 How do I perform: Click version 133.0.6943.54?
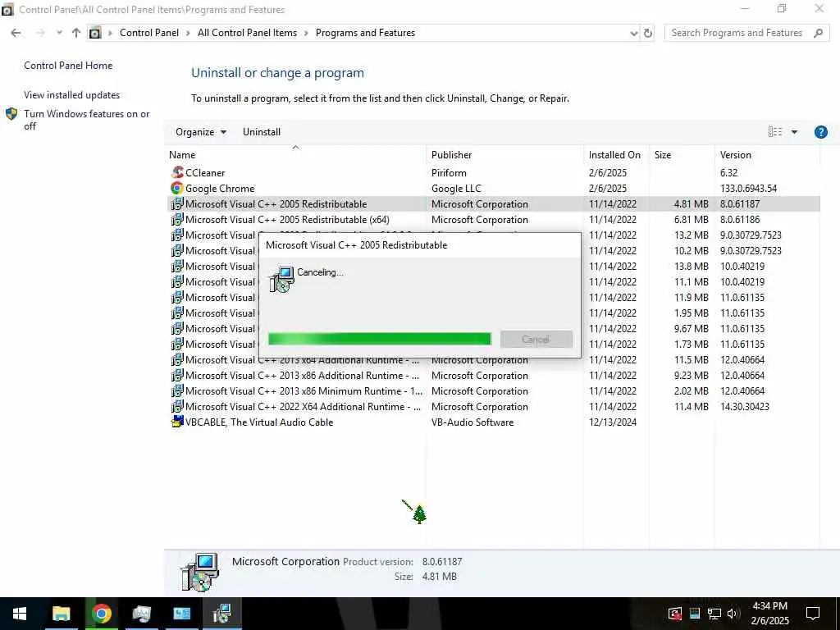pyautogui.click(x=748, y=188)
